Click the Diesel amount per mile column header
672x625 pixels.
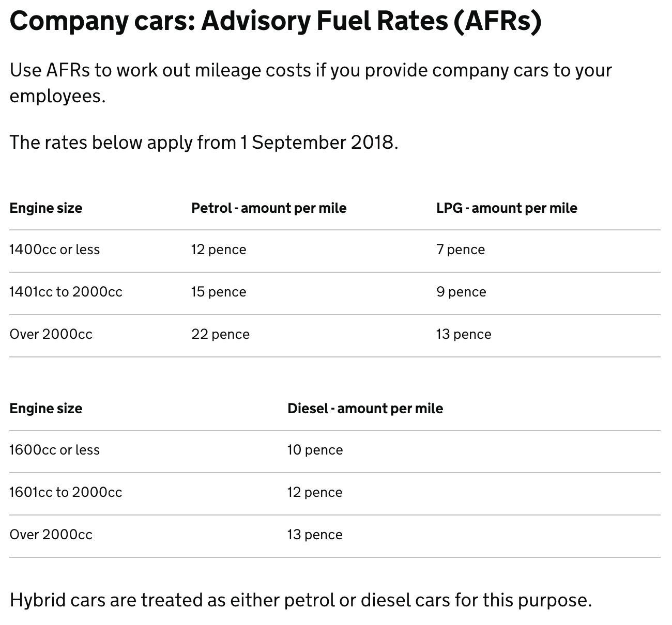point(365,409)
